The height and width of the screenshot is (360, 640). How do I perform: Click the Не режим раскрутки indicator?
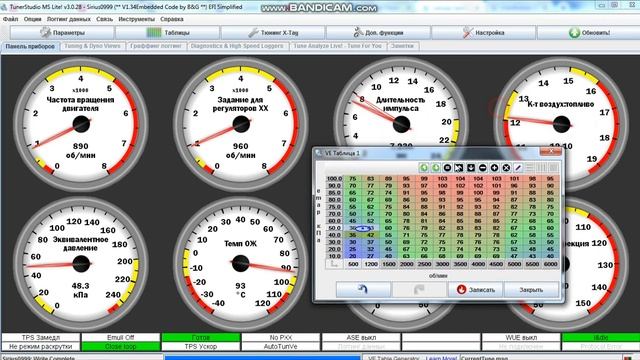click(x=41, y=347)
